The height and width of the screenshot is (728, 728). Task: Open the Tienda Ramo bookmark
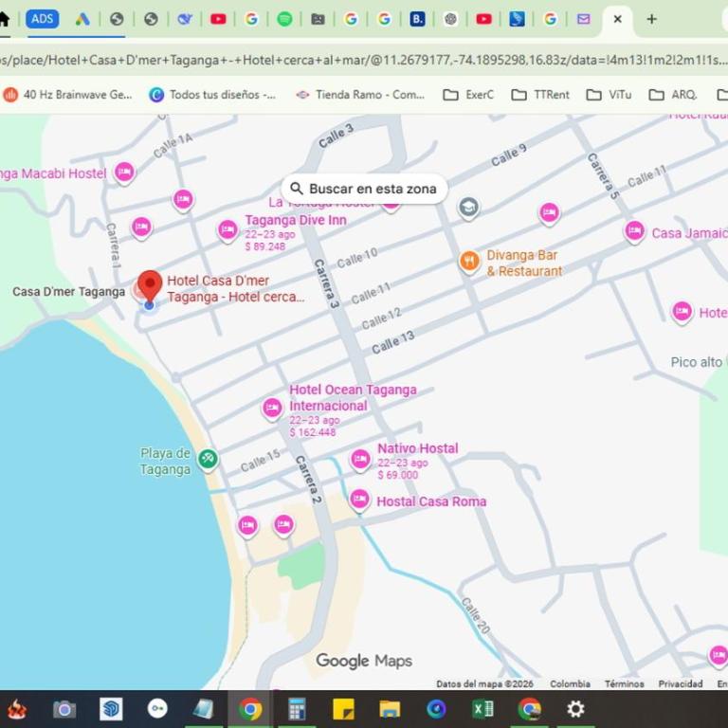(x=360, y=95)
